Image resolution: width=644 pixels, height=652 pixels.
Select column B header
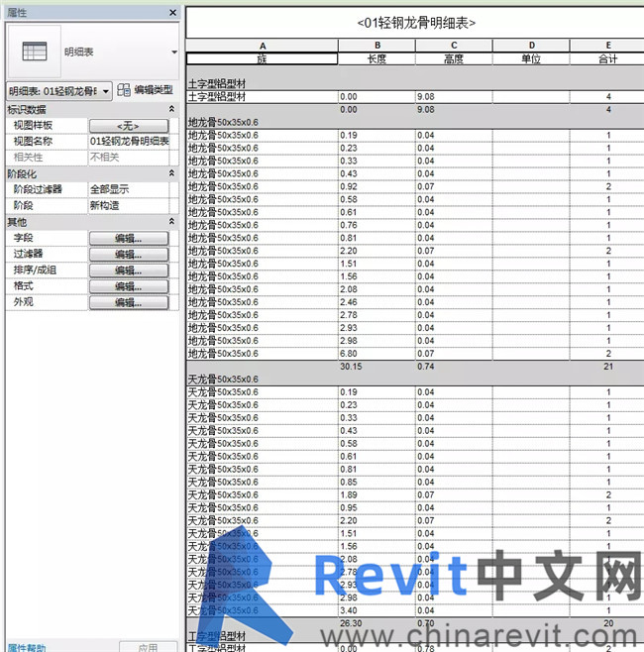[x=377, y=46]
